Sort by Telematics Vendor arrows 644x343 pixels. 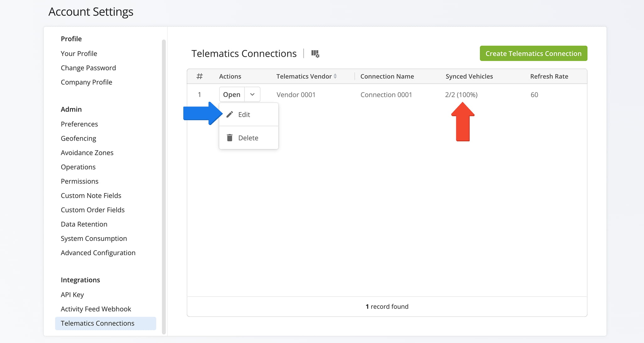(x=335, y=76)
